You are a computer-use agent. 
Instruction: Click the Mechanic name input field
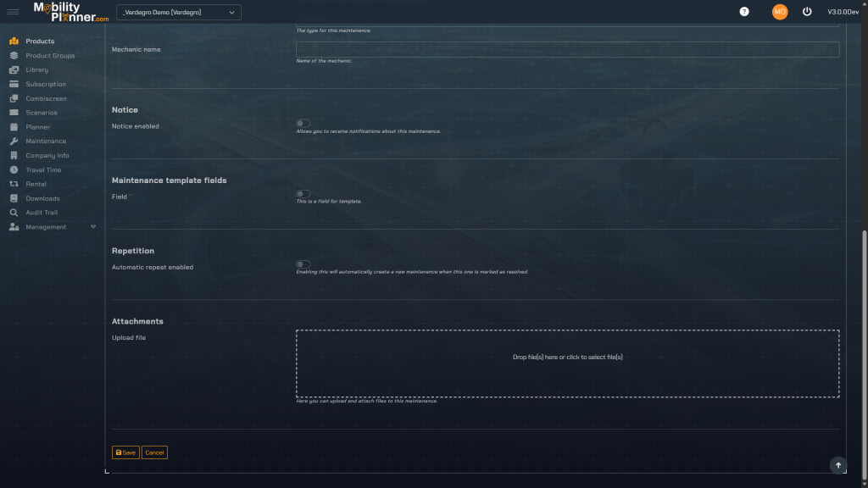pyautogui.click(x=567, y=50)
